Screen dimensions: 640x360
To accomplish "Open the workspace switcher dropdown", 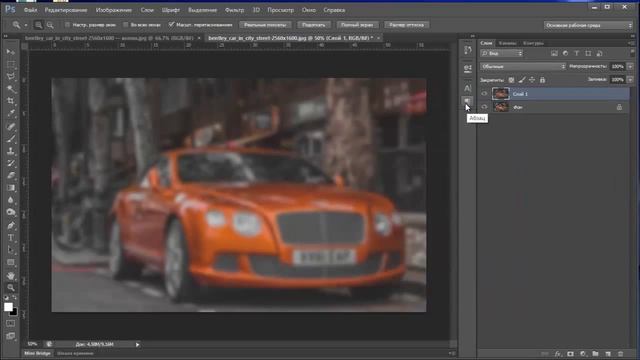I will (589, 25).
